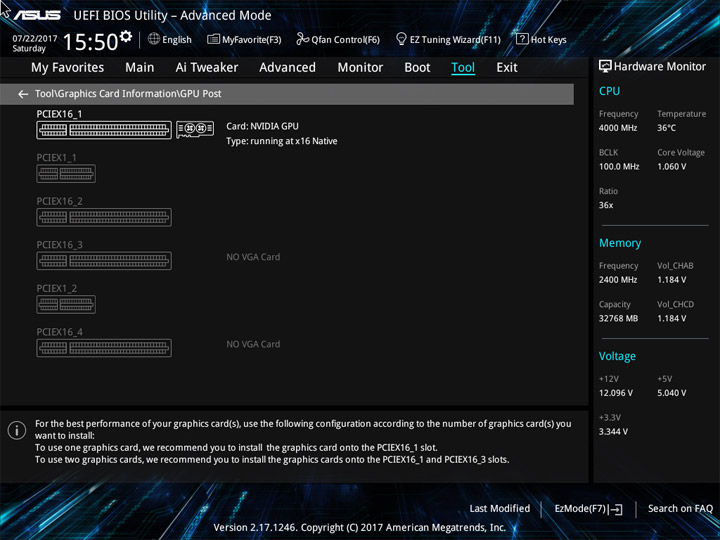The width and height of the screenshot is (720, 540).
Task: Select the PCIEX16_4 slot graphic
Action: click(x=104, y=348)
